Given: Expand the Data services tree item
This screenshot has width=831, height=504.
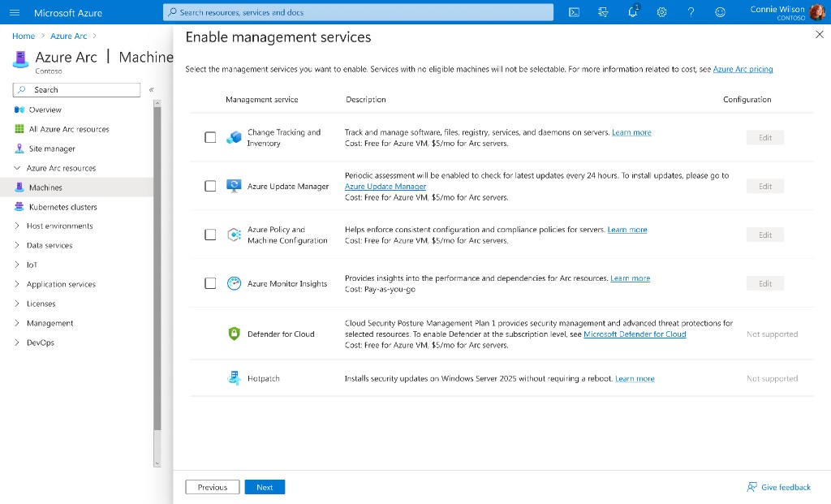Looking at the screenshot, I should point(49,246).
